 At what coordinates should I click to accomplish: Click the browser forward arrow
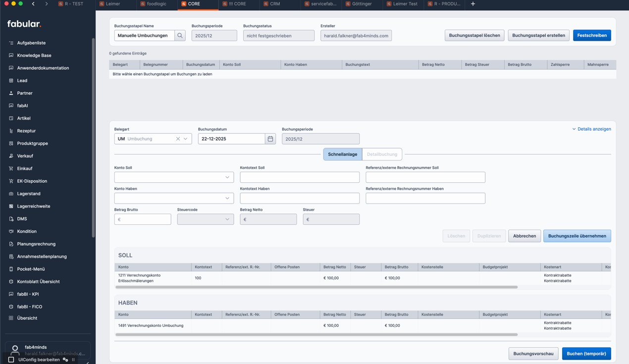coord(47,4)
